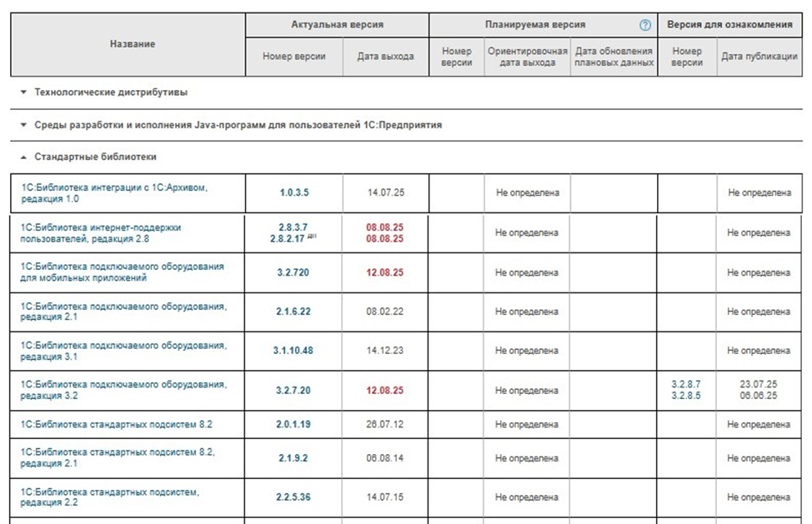
Task: Click version number 2.1.6.22
Action: pyautogui.click(x=293, y=312)
